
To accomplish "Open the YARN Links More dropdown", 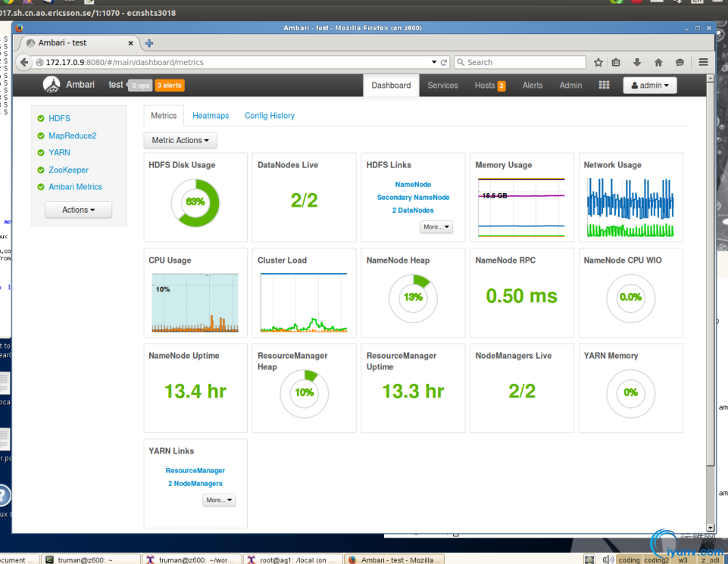I will click(219, 500).
